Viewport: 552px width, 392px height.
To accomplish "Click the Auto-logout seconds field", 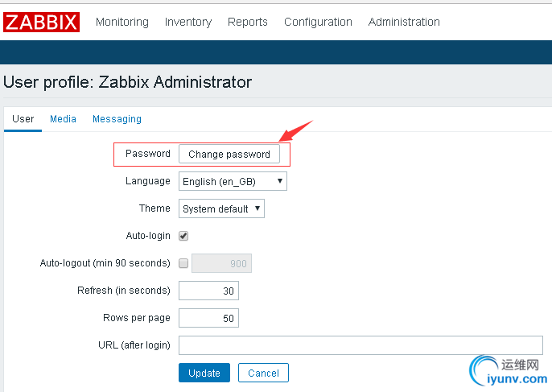I will pos(221,263).
